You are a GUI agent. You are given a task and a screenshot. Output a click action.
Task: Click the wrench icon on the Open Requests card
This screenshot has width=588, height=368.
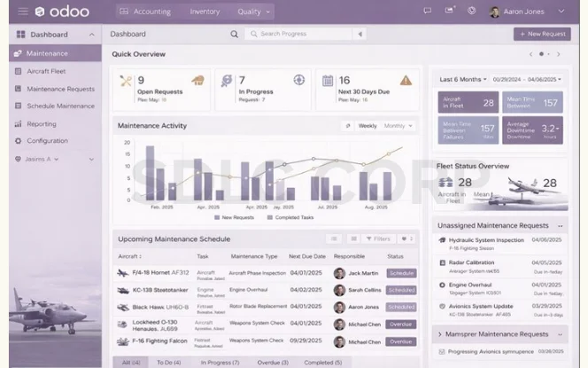tap(126, 81)
